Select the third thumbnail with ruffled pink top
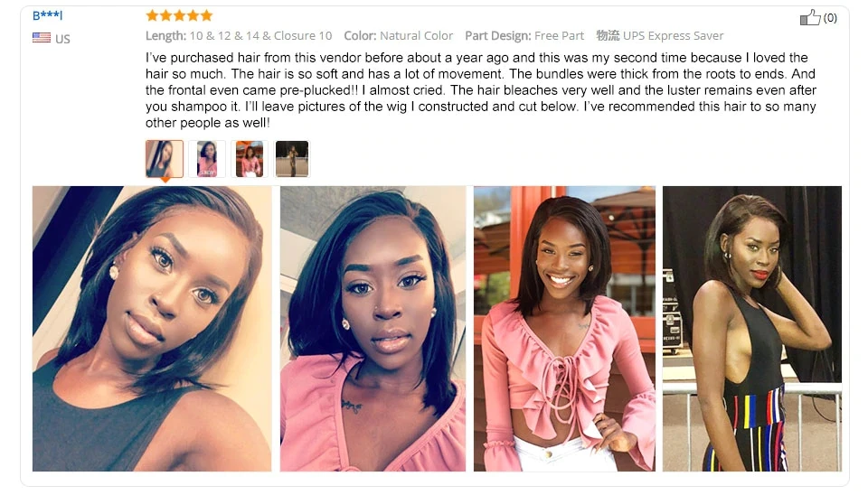 [250, 159]
